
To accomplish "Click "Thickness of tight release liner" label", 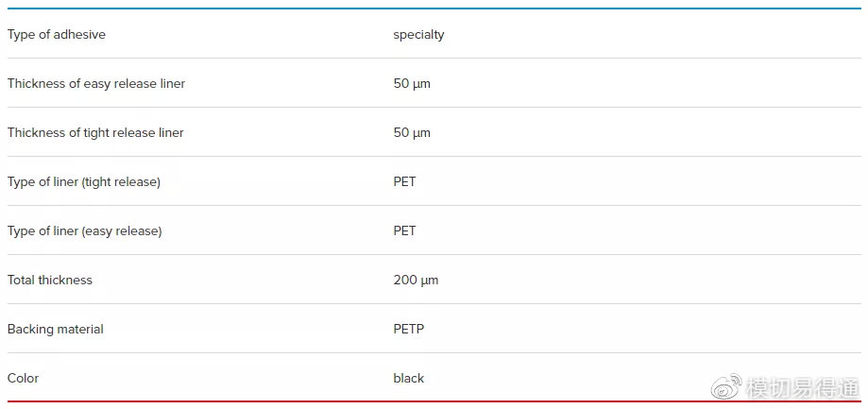I will [x=95, y=133].
